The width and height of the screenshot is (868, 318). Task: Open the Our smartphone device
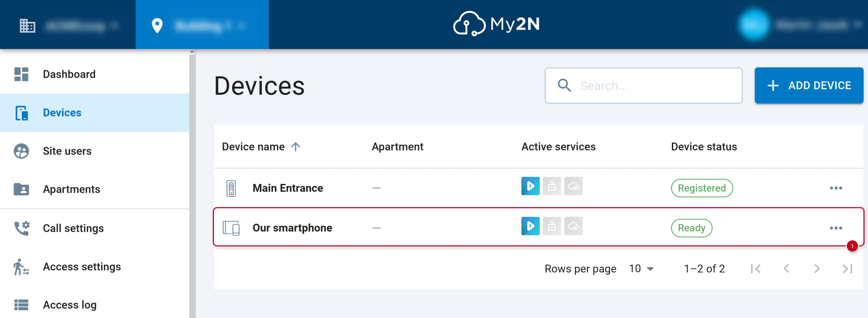click(292, 228)
